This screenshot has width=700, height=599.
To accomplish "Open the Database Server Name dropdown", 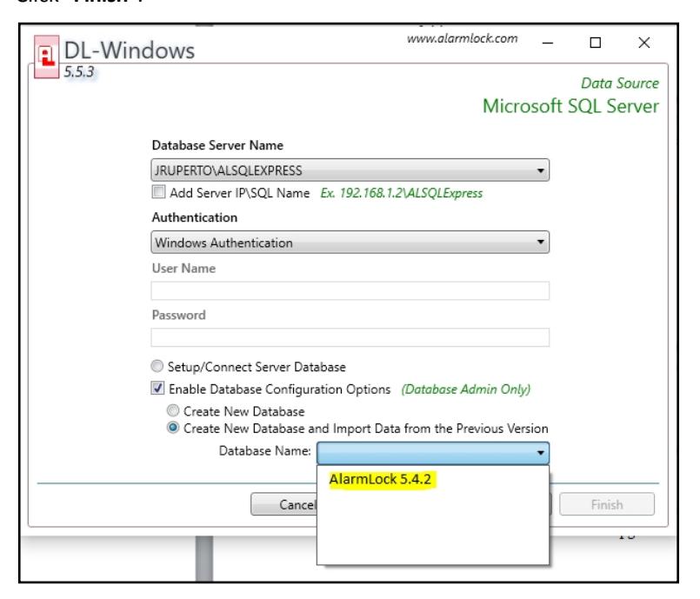I will pos(350,170).
